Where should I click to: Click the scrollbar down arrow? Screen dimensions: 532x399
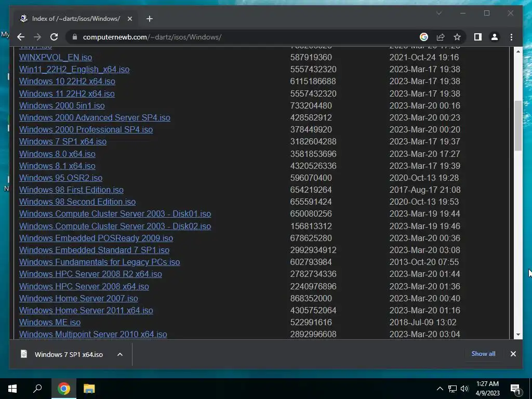click(x=518, y=335)
